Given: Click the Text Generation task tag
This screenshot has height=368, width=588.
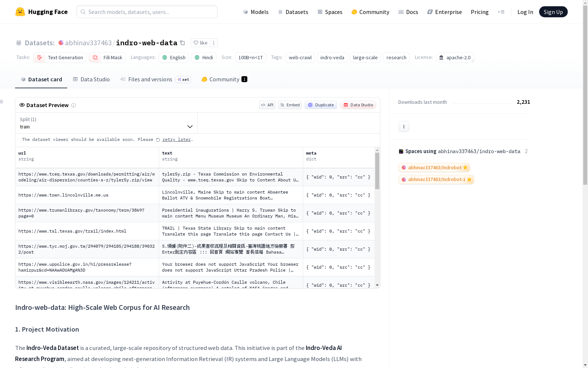Looking at the screenshot, I should point(60,57).
